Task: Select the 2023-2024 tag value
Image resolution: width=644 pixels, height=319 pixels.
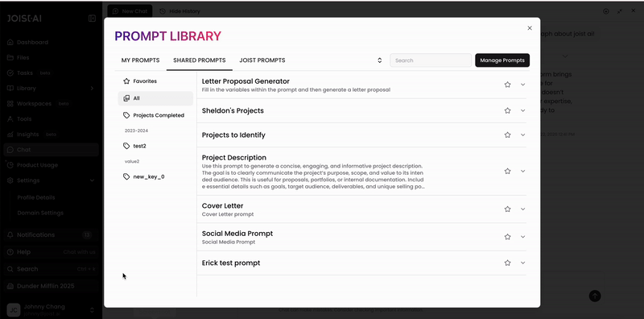Action: click(136, 130)
